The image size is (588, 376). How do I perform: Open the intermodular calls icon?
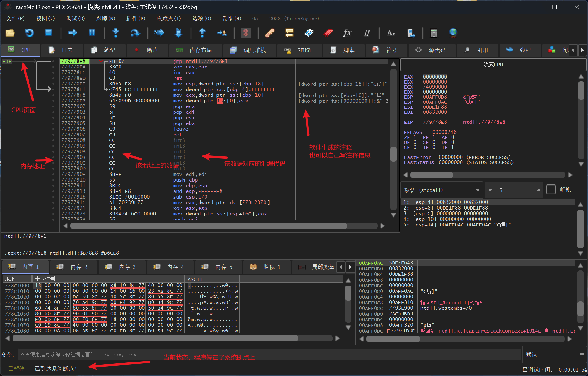(411, 33)
